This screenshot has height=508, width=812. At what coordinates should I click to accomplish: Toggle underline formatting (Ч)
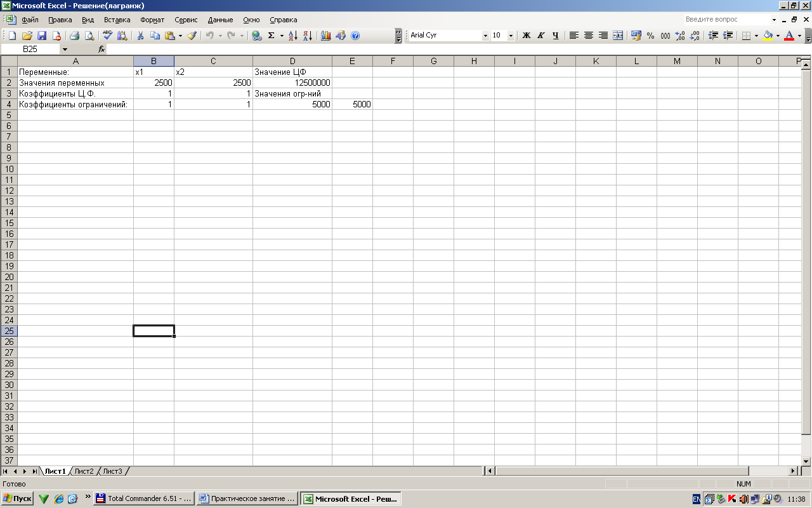(556, 36)
